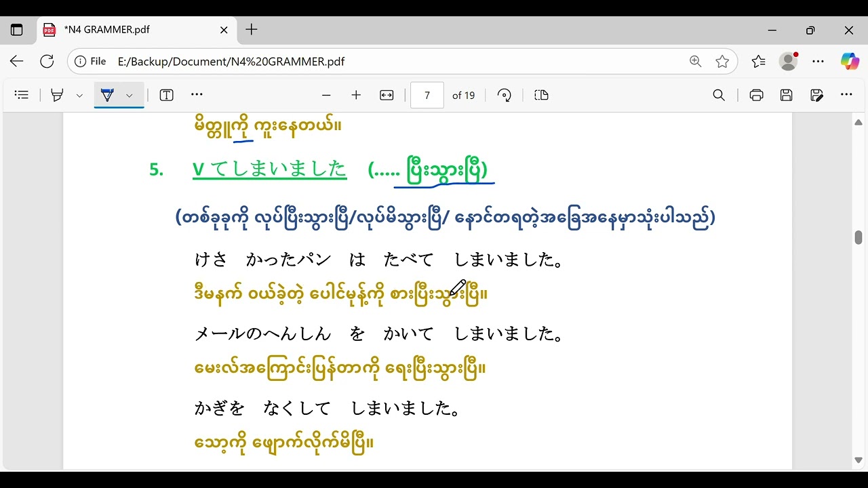Expand the Draw pen options dropdown
868x488 pixels.
129,96
